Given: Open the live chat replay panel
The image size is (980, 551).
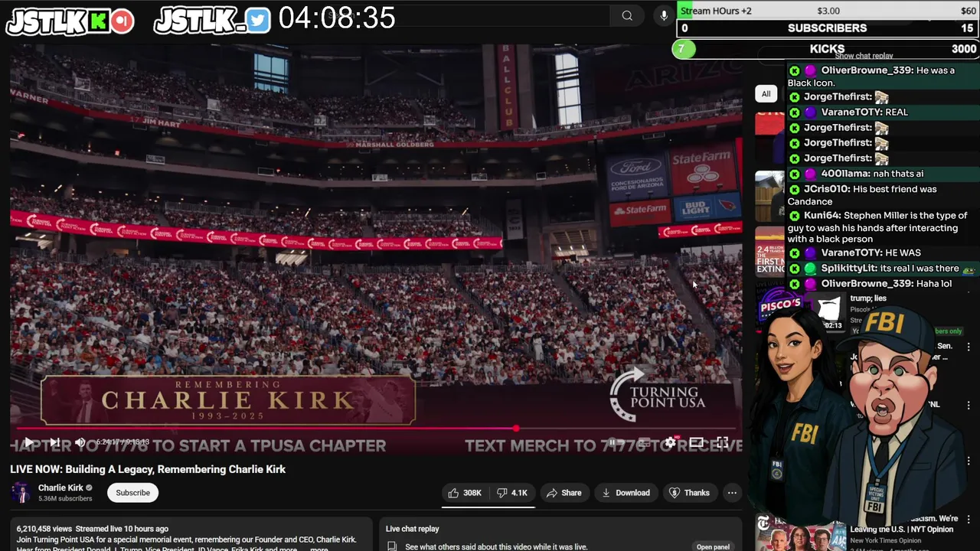Looking at the screenshot, I should [x=713, y=546].
